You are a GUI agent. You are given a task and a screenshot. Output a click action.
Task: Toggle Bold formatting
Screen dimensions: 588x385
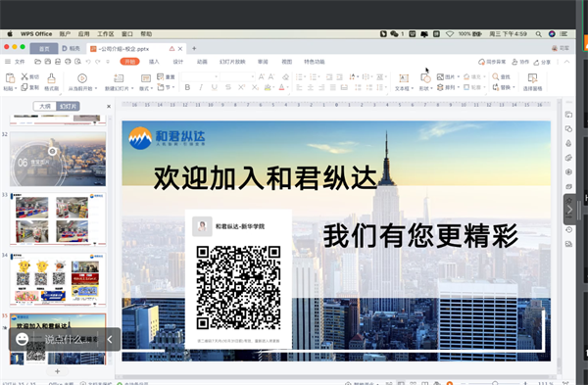point(187,87)
